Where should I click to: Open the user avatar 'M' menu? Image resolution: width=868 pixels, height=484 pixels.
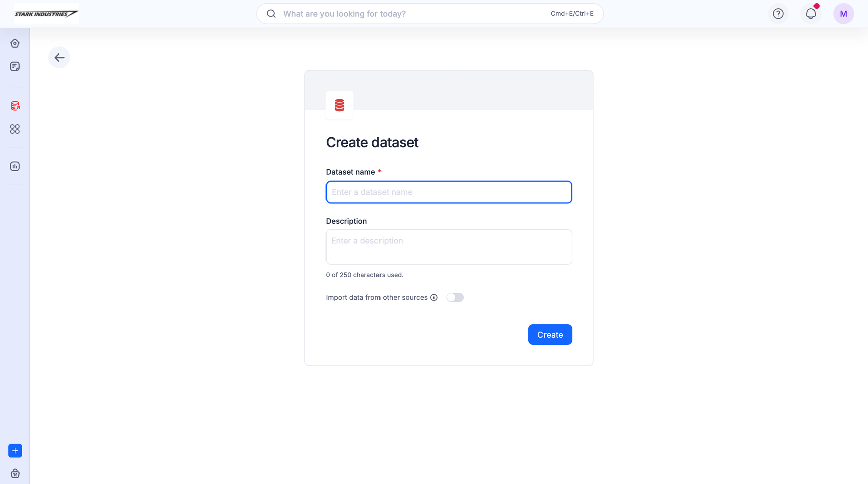click(x=843, y=14)
